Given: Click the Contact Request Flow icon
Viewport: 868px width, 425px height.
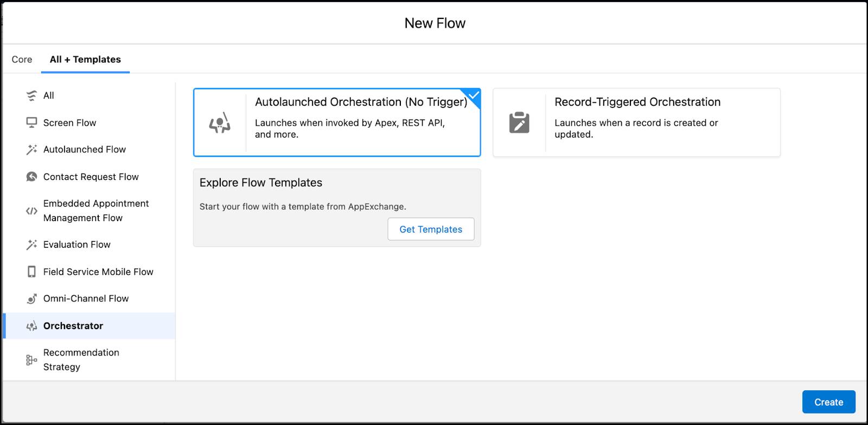Looking at the screenshot, I should (x=31, y=177).
